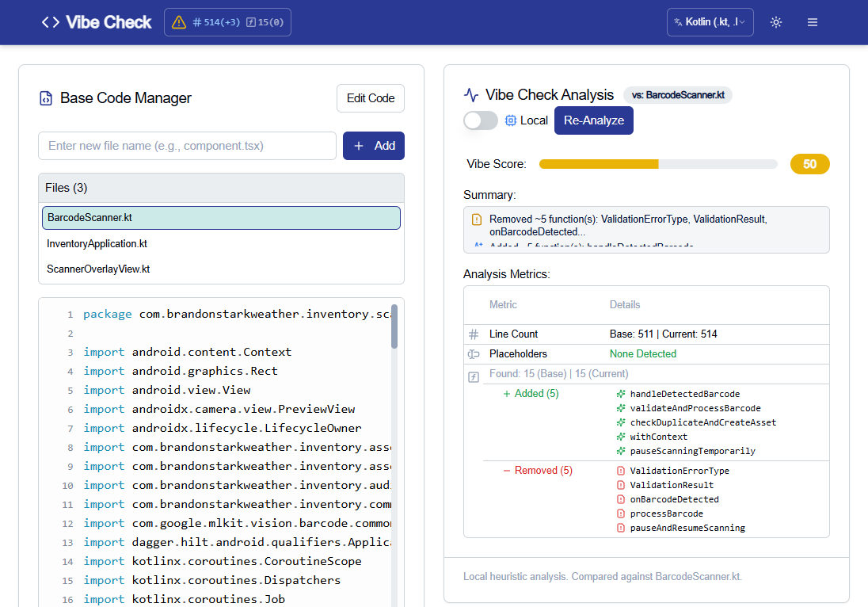Open the Kotlin language dropdown
The height and width of the screenshot is (607, 868).
coord(710,22)
